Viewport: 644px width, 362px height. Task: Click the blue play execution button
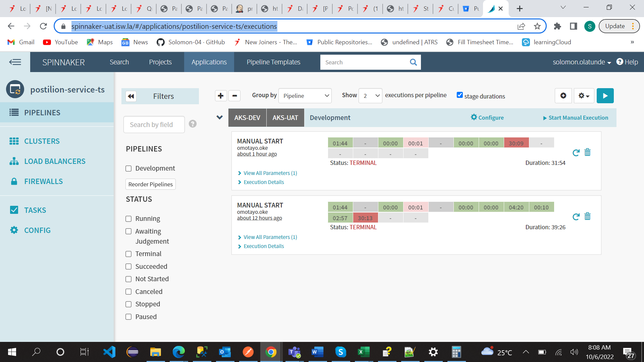click(605, 96)
